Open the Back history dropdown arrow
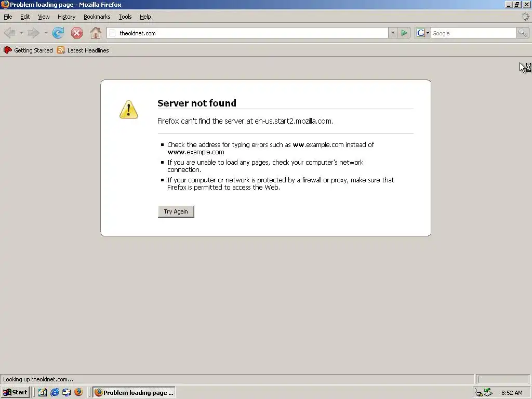The image size is (532, 399). 21,33
